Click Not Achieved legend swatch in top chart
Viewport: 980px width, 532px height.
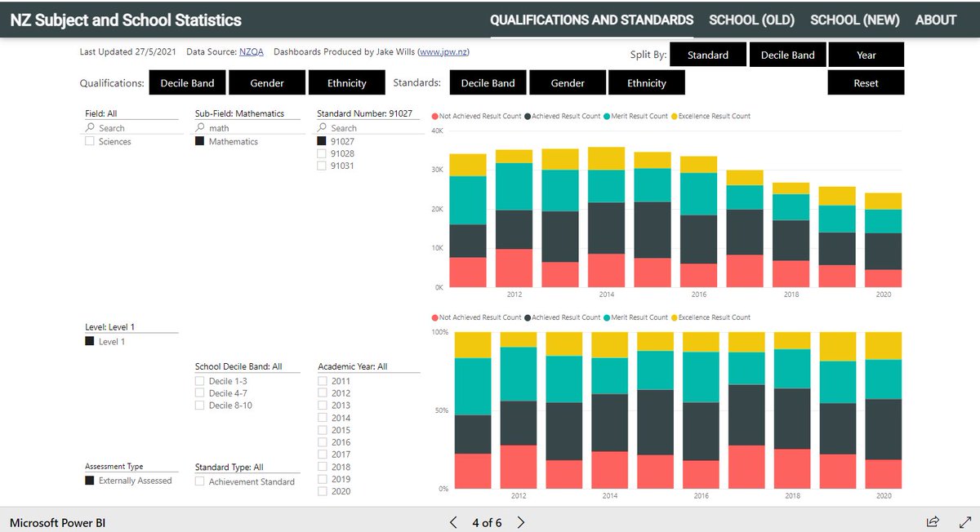(x=435, y=117)
